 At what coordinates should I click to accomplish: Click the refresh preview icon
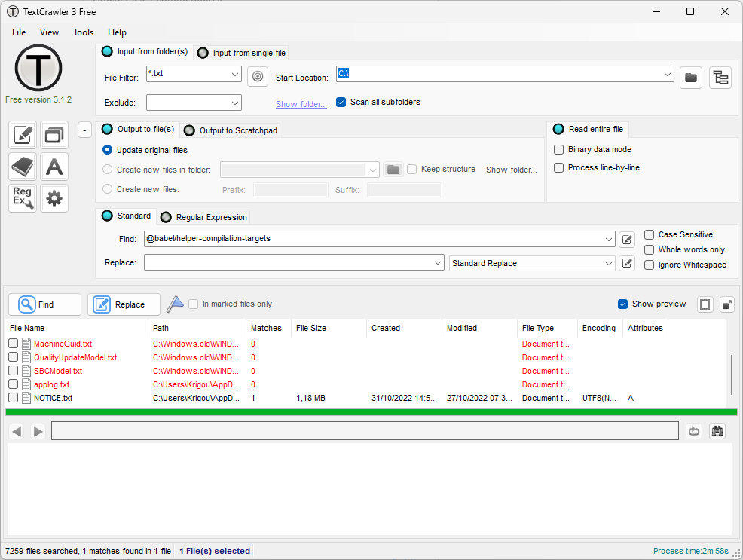point(694,431)
